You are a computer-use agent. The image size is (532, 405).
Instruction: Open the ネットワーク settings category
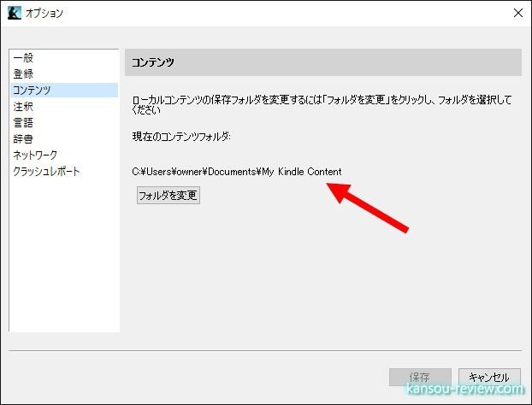coord(64,156)
